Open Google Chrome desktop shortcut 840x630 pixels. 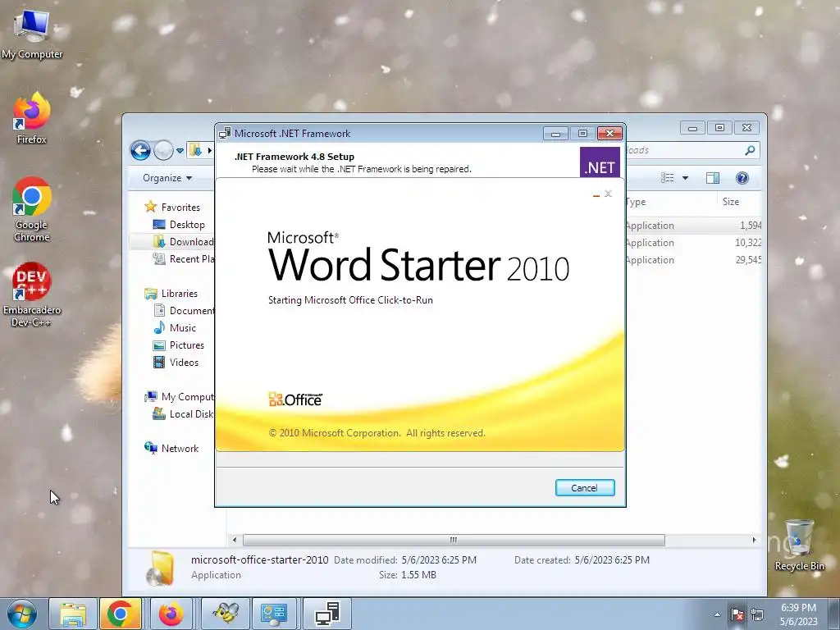coord(32,209)
